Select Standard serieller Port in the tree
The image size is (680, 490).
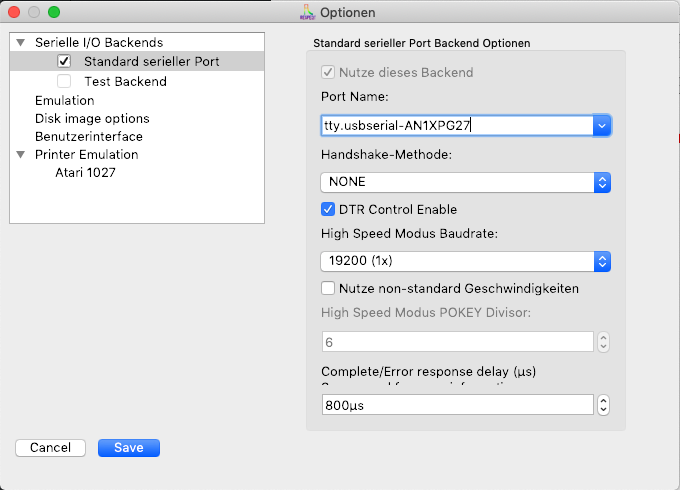click(x=151, y=62)
